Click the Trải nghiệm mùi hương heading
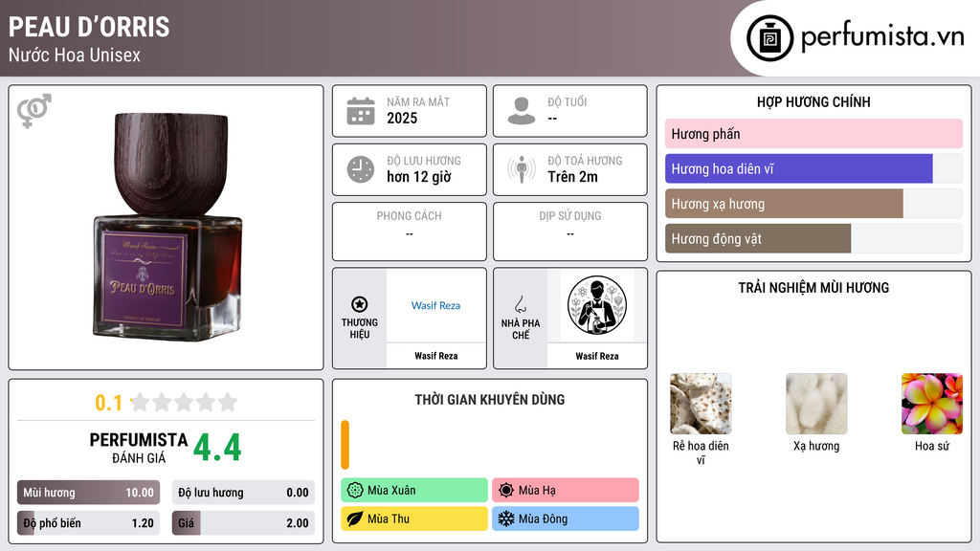Viewport: 980px width, 551px height. (813, 288)
